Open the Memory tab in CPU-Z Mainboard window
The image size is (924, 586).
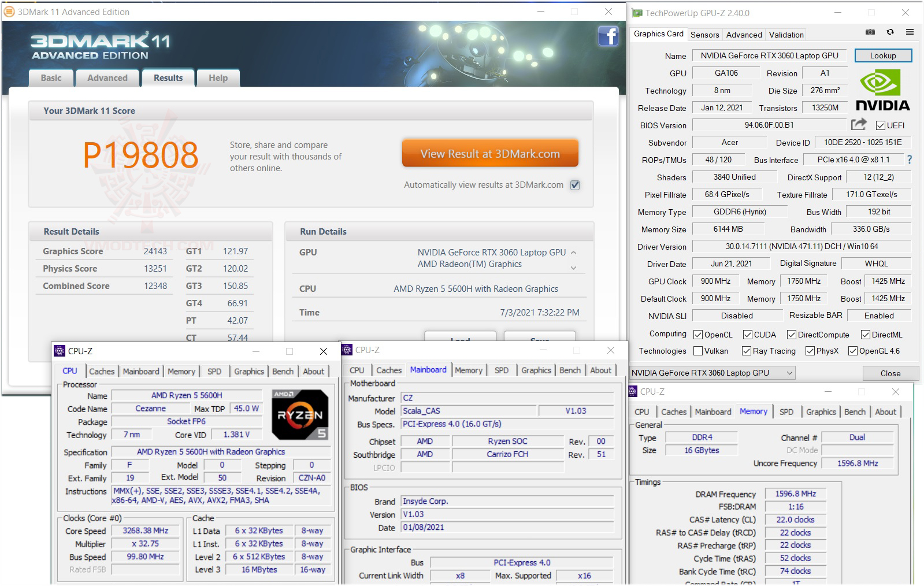468,370
